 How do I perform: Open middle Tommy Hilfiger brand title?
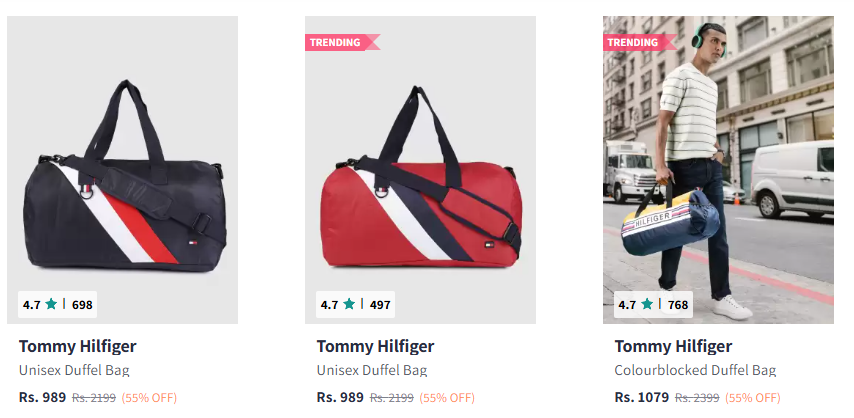(375, 347)
